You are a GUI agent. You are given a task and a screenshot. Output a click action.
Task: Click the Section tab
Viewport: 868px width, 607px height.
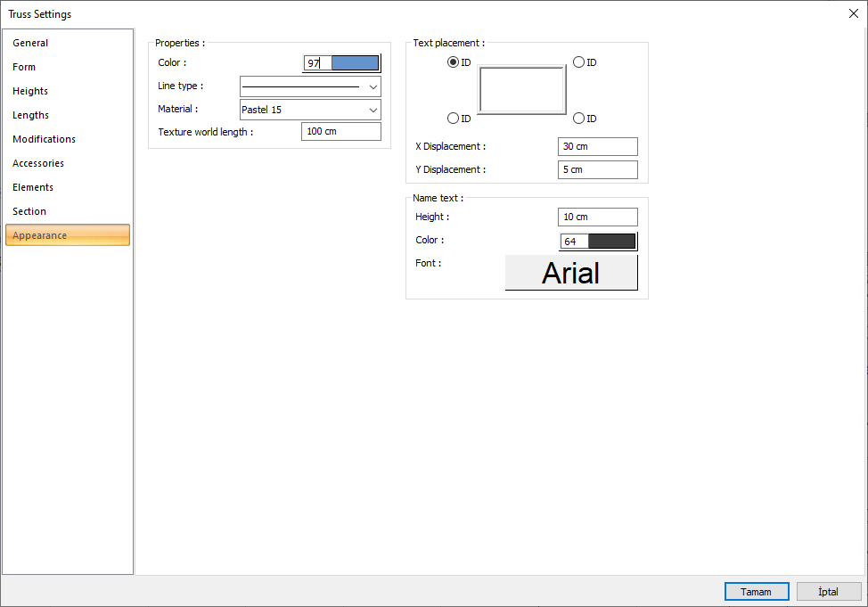pos(29,211)
